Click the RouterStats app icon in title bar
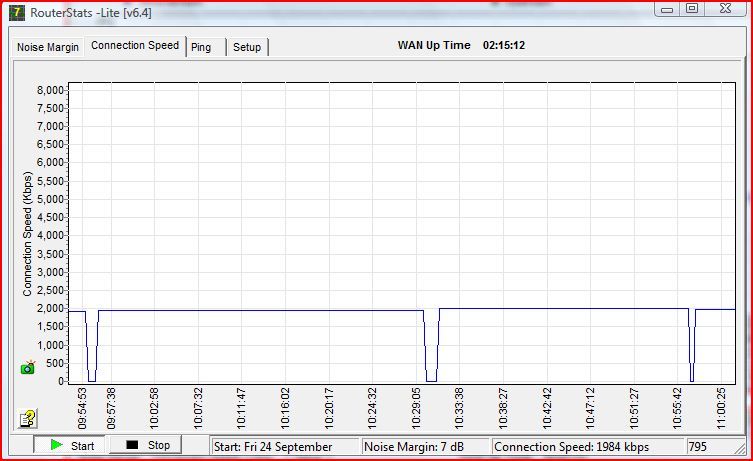 (x=17, y=12)
